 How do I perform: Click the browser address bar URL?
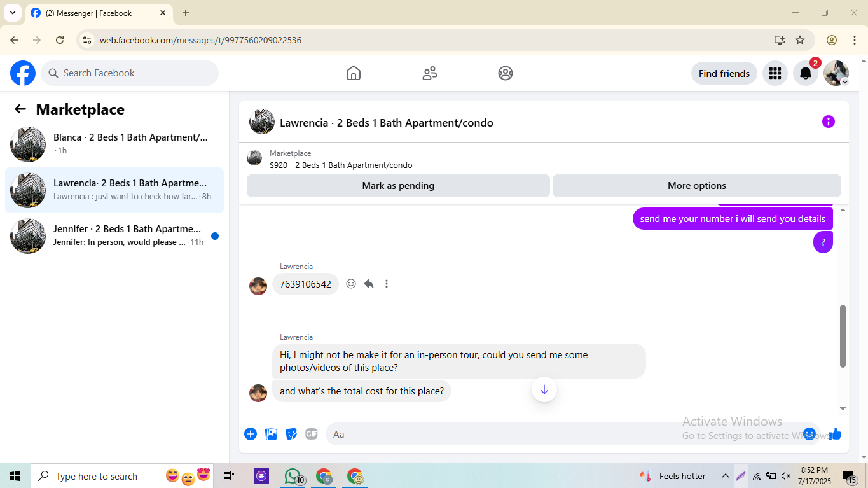click(200, 40)
